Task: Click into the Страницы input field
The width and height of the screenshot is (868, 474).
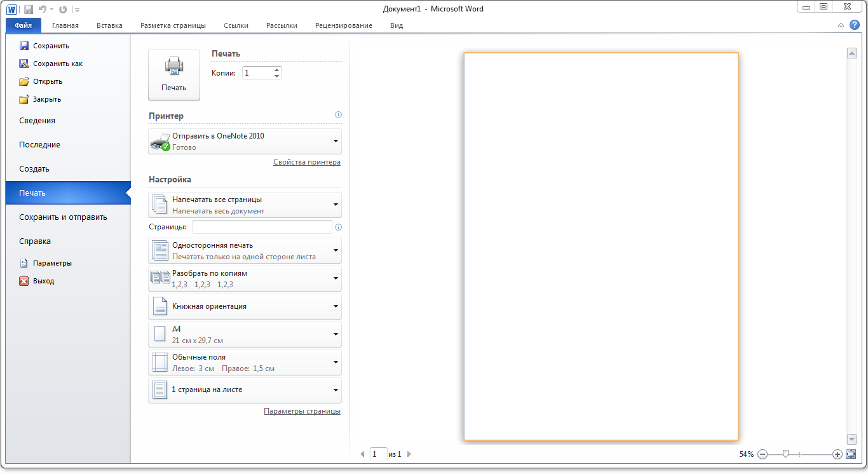Action: tap(262, 227)
